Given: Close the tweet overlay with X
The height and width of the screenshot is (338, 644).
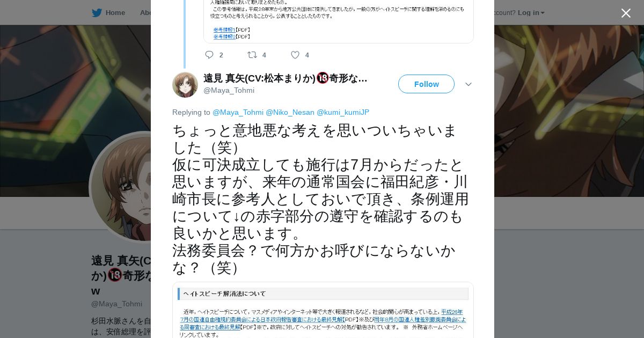Looking at the screenshot, I should point(626,13).
